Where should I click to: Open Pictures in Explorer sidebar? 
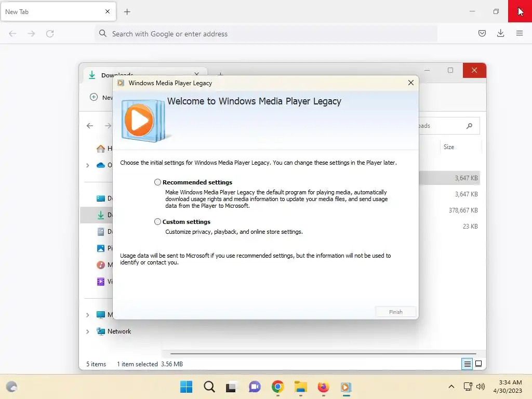click(104, 248)
